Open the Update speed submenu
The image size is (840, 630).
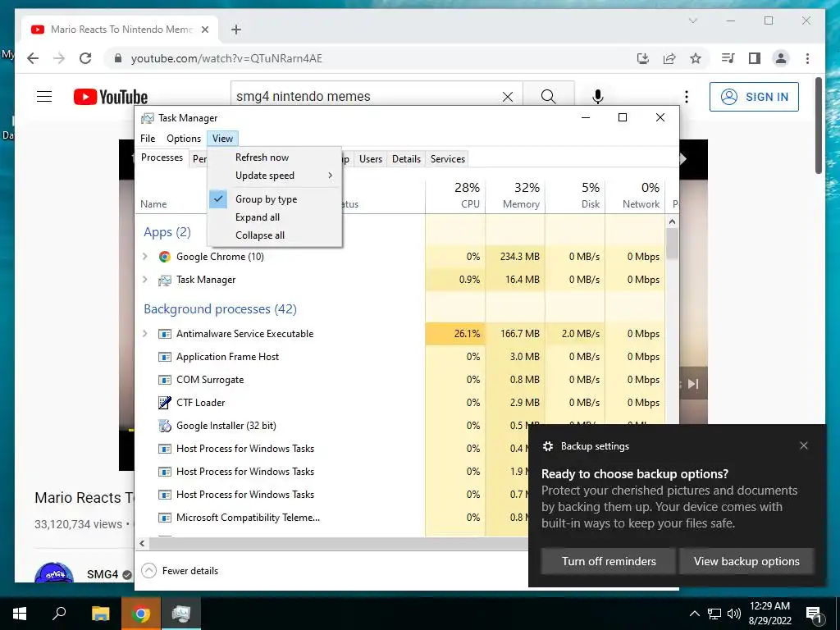point(274,176)
